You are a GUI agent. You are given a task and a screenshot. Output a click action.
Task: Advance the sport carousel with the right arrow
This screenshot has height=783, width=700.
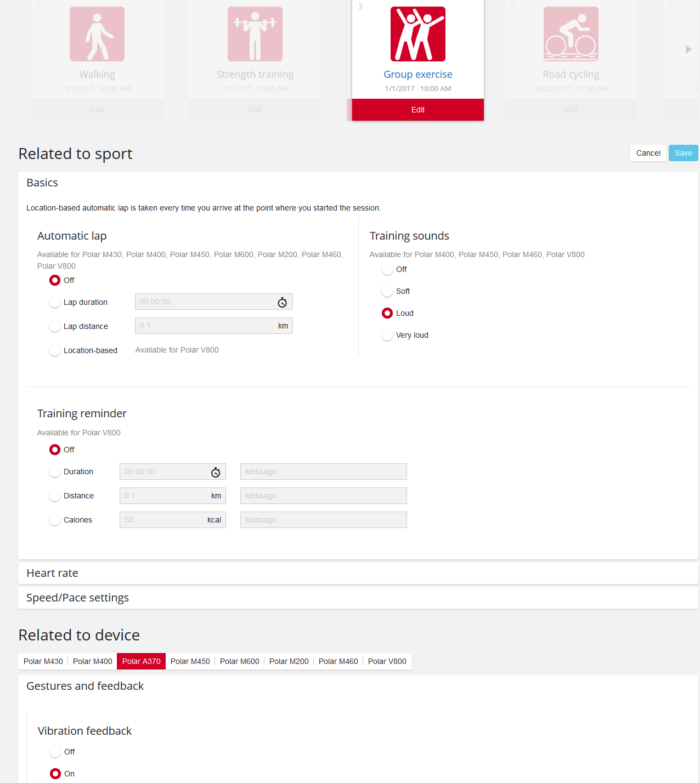click(x=688, y=49)
